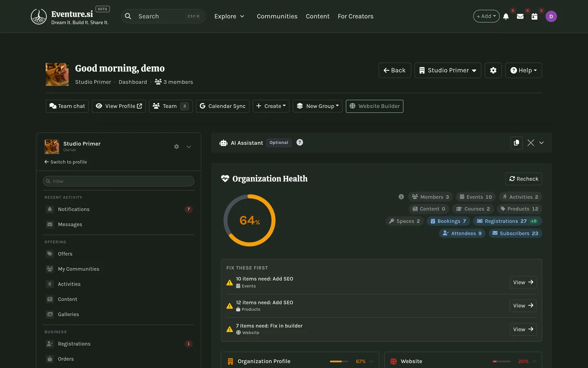Screen dimensions: 588x368
Task: Click Recheck organization health
Action: tap(523, 179)
